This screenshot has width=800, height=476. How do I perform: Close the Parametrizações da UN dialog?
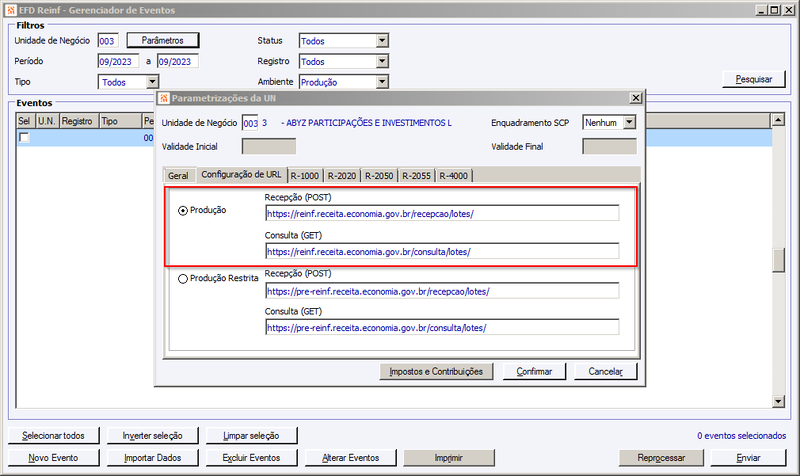635,98
